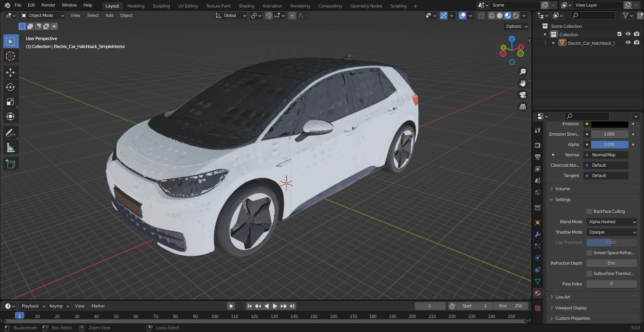Toggle Collection exclude checkbox in outliner
Viewport: 644px width, 332px height.
(619, 34)
